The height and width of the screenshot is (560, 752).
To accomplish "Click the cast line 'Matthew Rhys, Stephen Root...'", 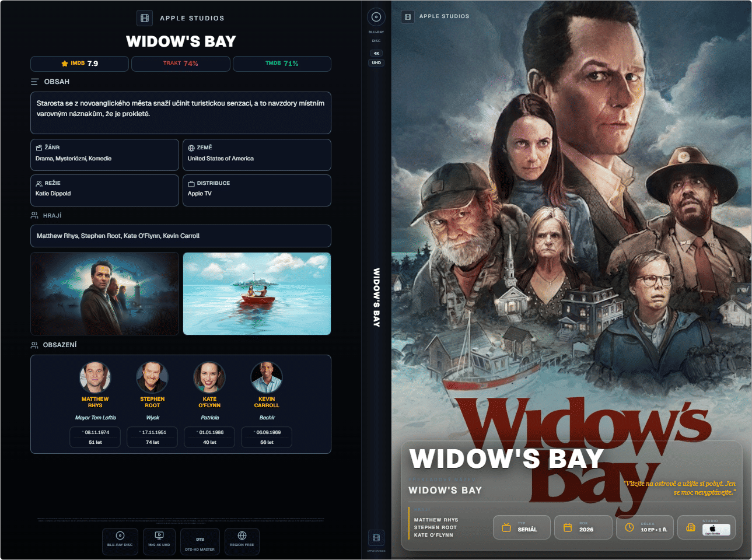I will coord(118,236).
